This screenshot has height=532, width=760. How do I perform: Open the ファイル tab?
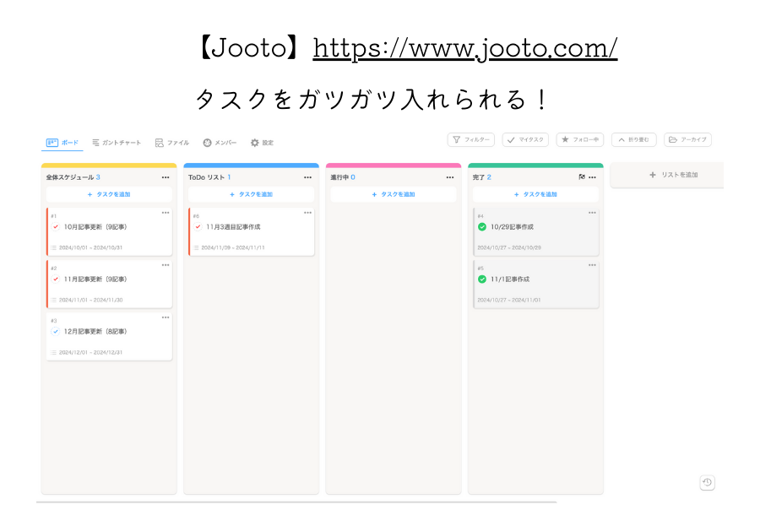[172, 143]
